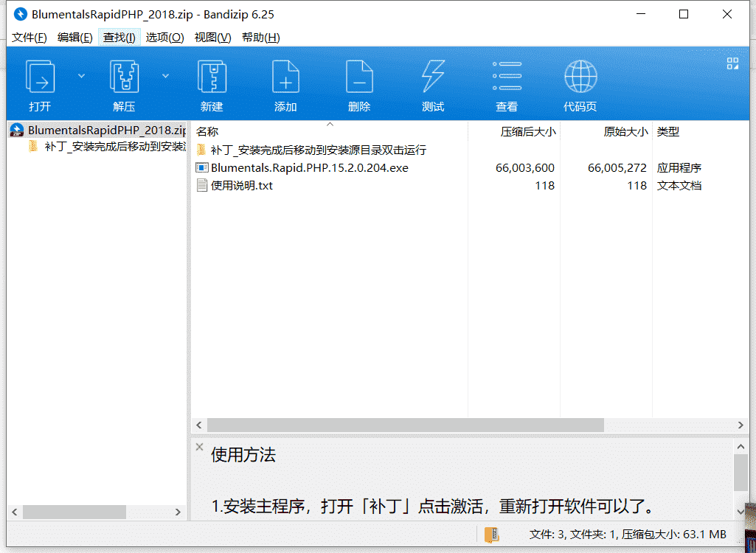Viewport: 756px width, 553px height.
Task: Open the 帮助(H) menu
Action: pos(261,37)
